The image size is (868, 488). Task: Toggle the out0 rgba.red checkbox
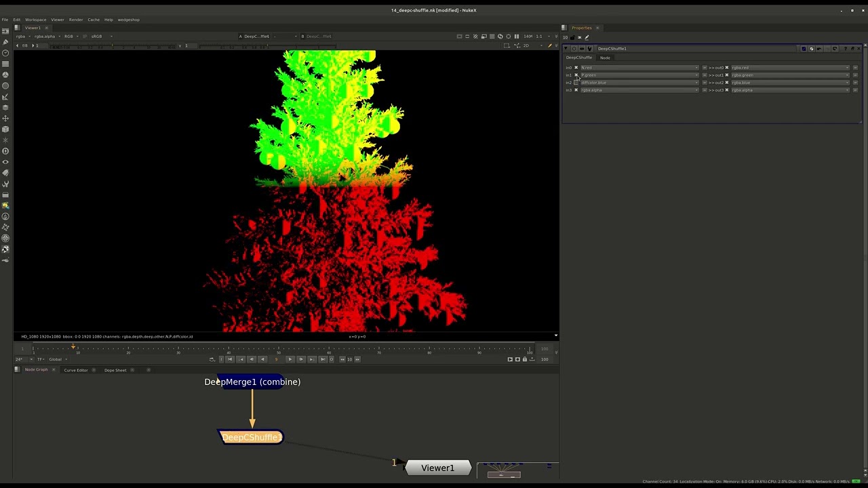click(727, 68)
